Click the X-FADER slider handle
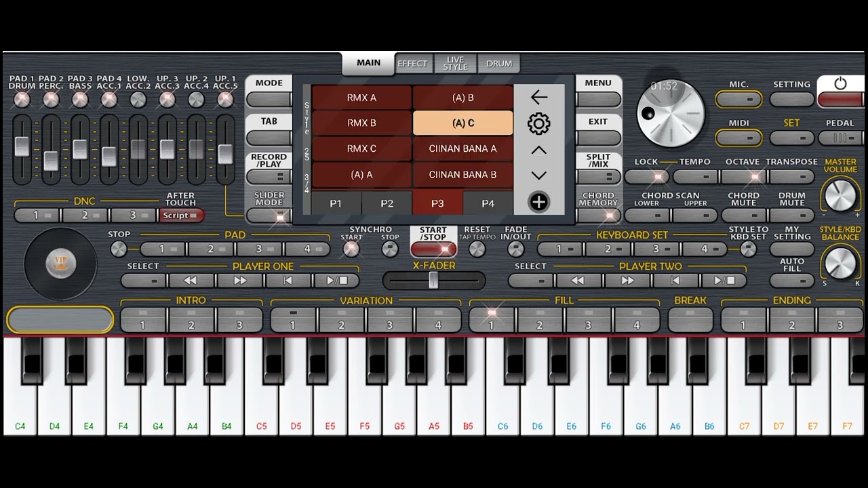Screen dimensions: 868x488 pos(433,280)
